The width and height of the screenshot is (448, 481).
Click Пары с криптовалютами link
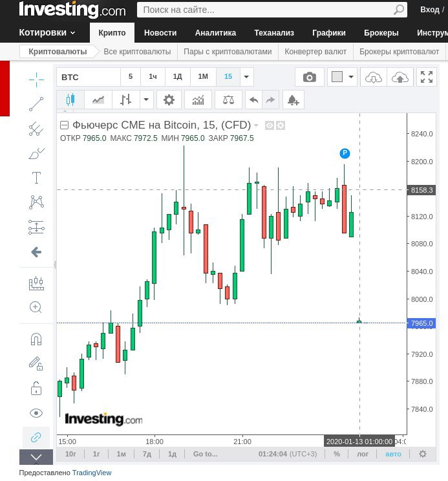tap(228, 52)
